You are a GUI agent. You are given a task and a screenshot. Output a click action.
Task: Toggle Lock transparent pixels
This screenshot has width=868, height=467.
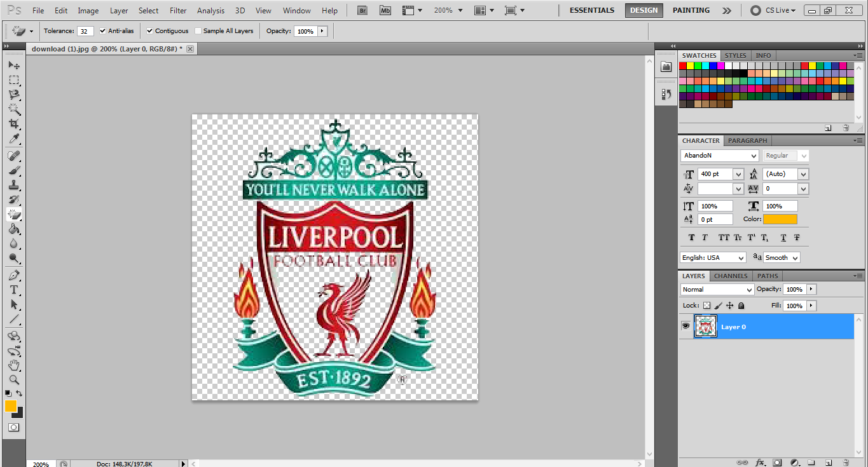coord(706,306)
